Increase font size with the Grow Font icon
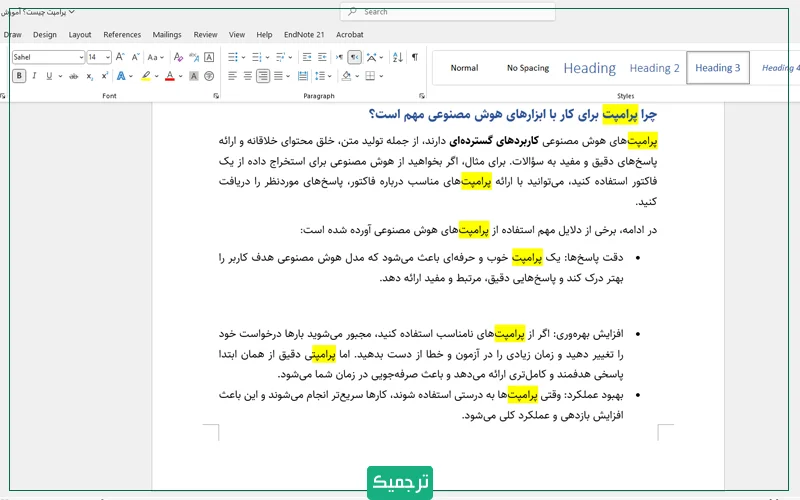 tap(121, 57)
